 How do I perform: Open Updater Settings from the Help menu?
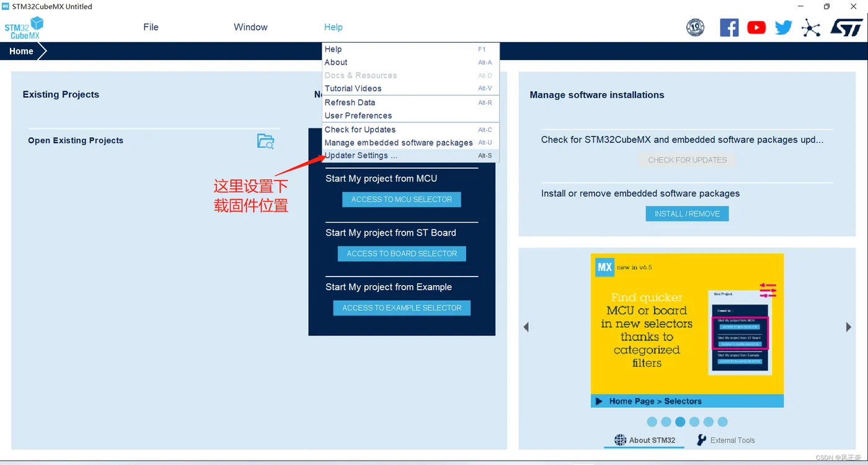(x=410, y=156)
